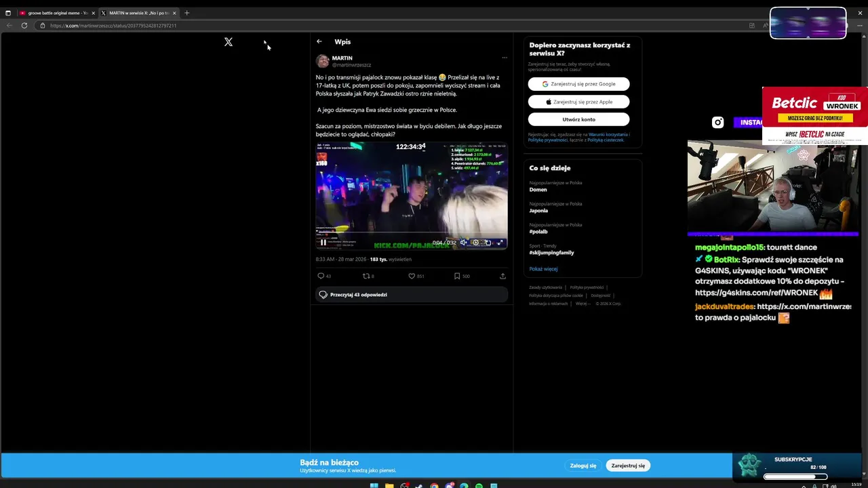Bookmark the tweet with 500 bookmarks
The width and height of the screenshot is (868, 488).
coord(457,276)
